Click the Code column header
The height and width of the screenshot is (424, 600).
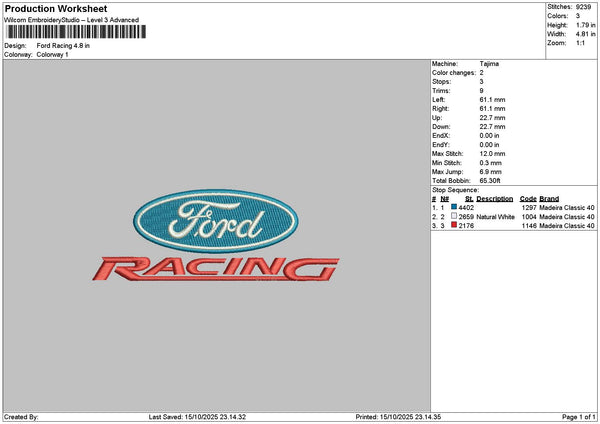tap(528, 198)
